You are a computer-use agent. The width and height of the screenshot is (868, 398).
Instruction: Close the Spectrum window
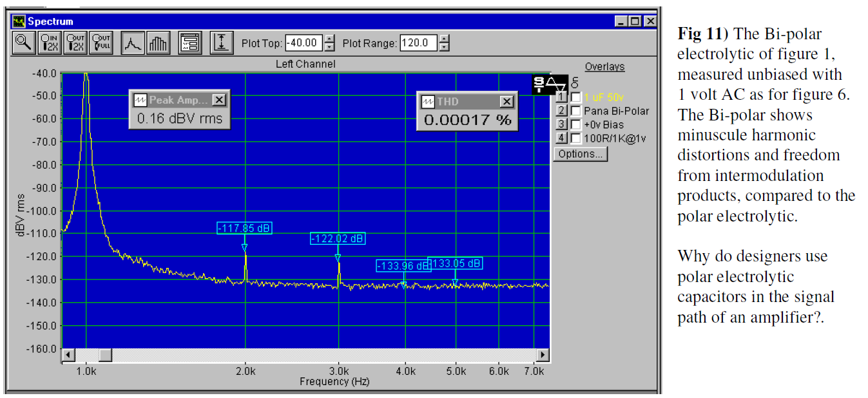point(650,21)
